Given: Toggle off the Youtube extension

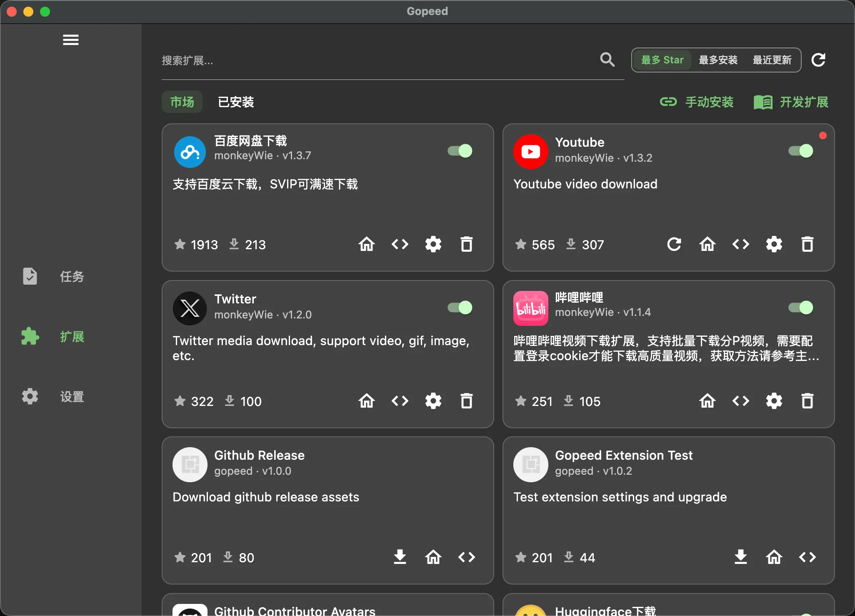Looking at the screenshot, I should 800,151.
